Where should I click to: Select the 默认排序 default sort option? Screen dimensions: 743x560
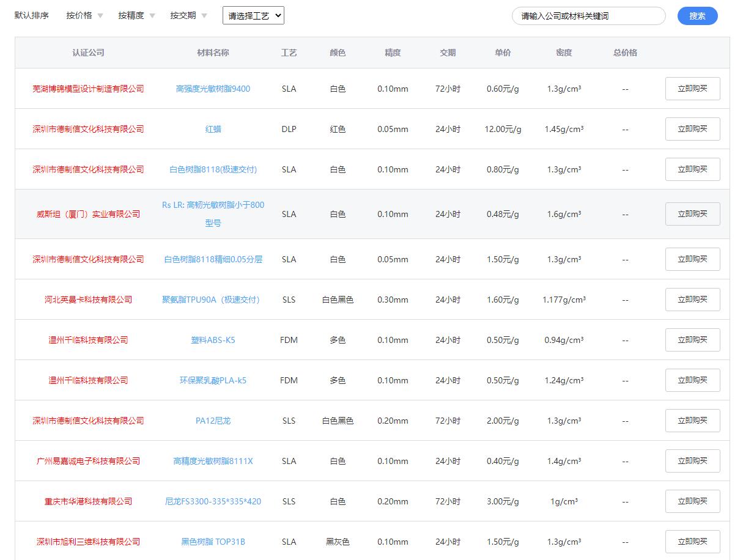[x=32, y=15]
